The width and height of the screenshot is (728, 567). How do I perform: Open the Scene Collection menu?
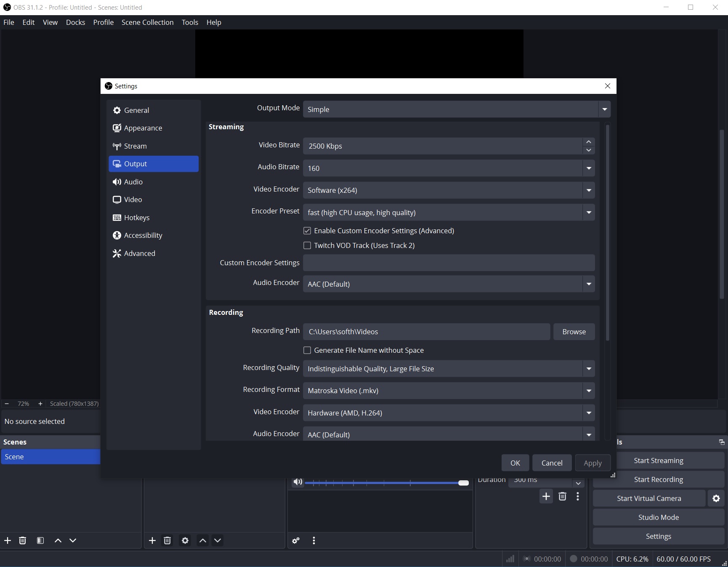(147, 22)
